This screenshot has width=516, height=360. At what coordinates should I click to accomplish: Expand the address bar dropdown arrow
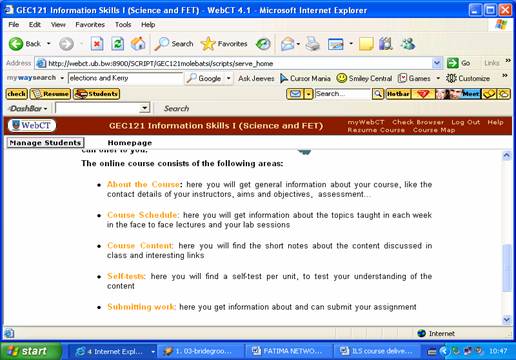tap(436, 63)
